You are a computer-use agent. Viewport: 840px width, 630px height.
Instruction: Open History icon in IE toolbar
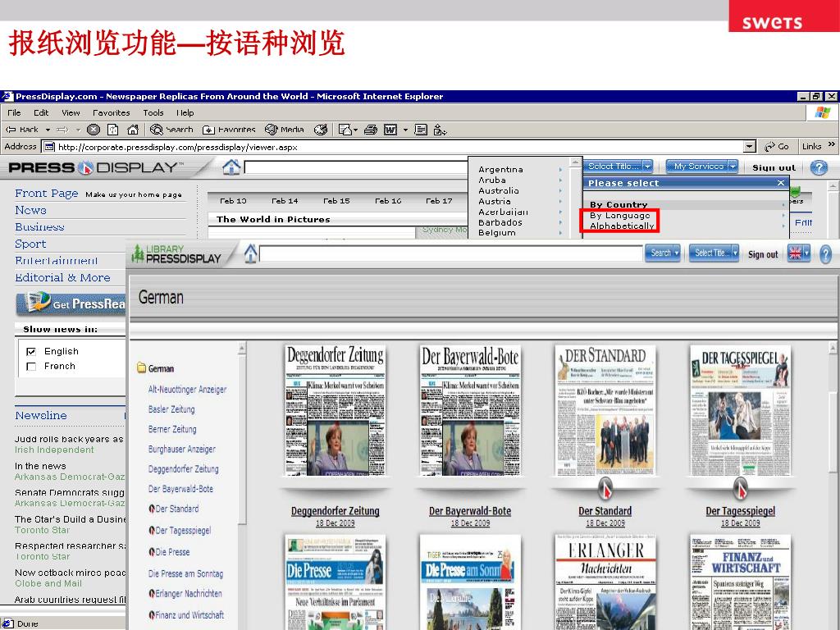click(321, 130)
